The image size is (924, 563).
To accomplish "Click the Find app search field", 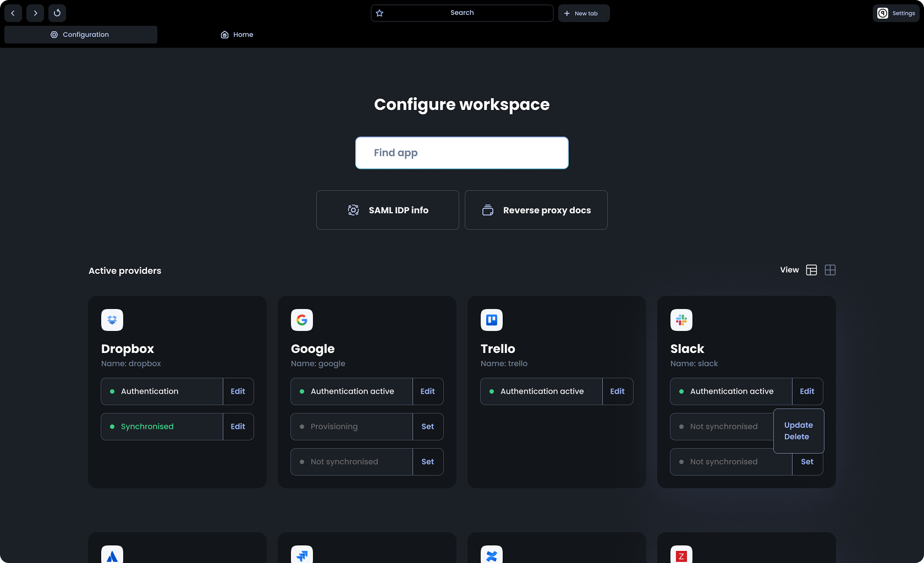I will point(462,153).
